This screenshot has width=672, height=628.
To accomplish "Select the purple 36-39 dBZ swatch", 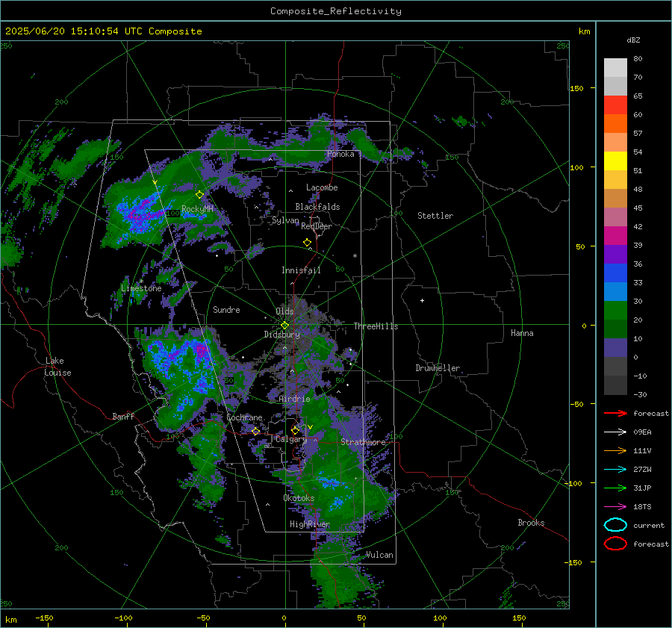I will (x=615, y=255).
